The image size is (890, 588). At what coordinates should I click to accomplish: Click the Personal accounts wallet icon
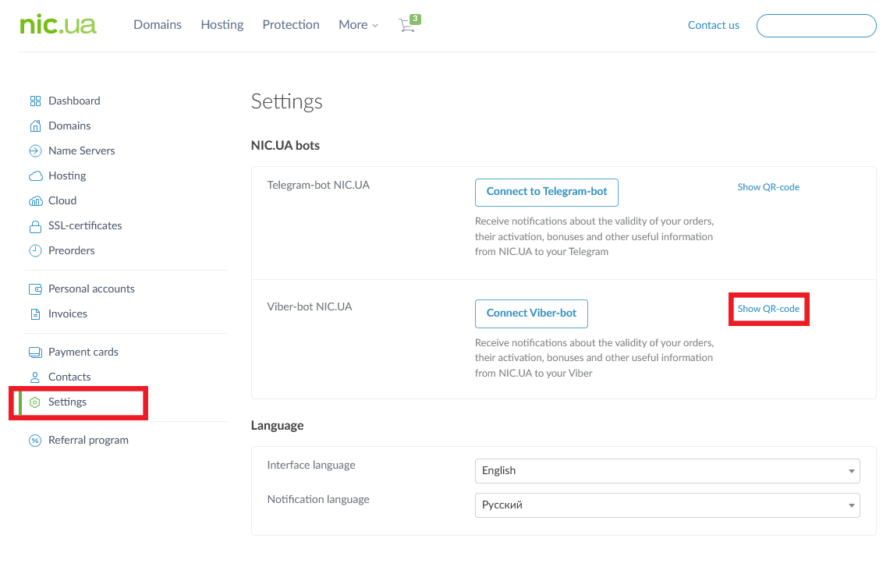(x=35, y=289)
